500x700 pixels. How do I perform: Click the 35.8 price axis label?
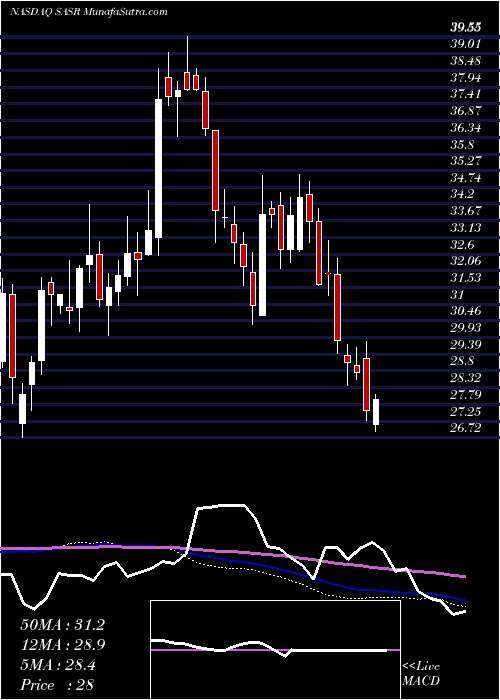[x=462, y=144]
